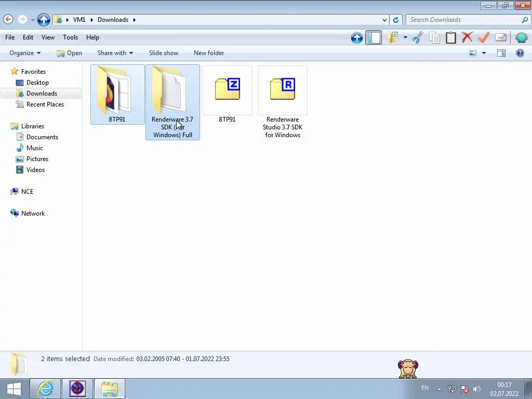Open the Share with dropdown
Viewport: 532px width, 399px height.
point(115,53)
